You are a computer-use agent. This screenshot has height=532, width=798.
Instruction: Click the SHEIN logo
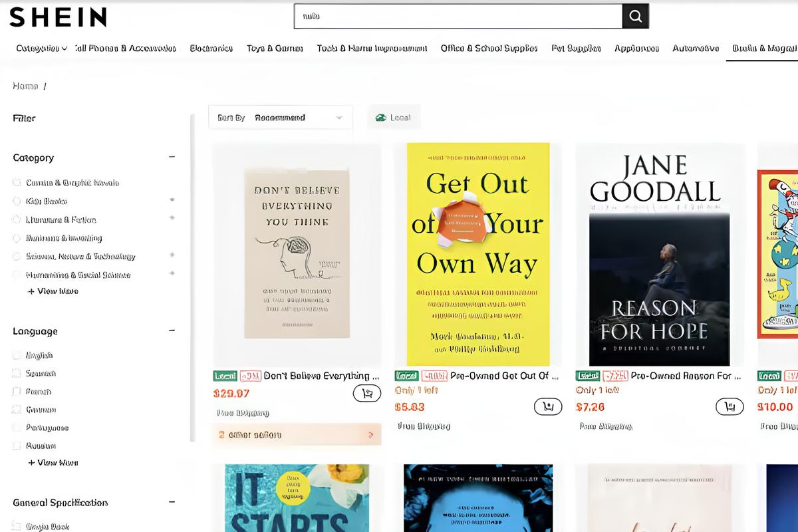[58, 17]
